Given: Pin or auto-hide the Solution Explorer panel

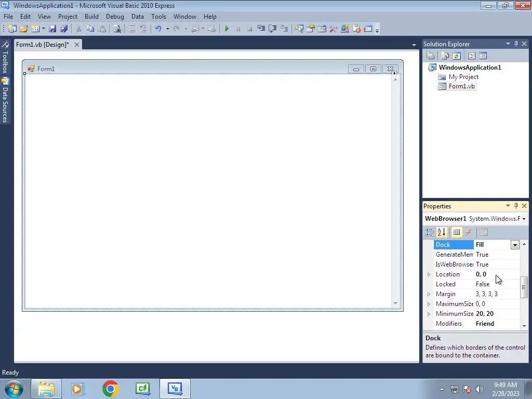Looking at the screenshot, I should 516,44.
